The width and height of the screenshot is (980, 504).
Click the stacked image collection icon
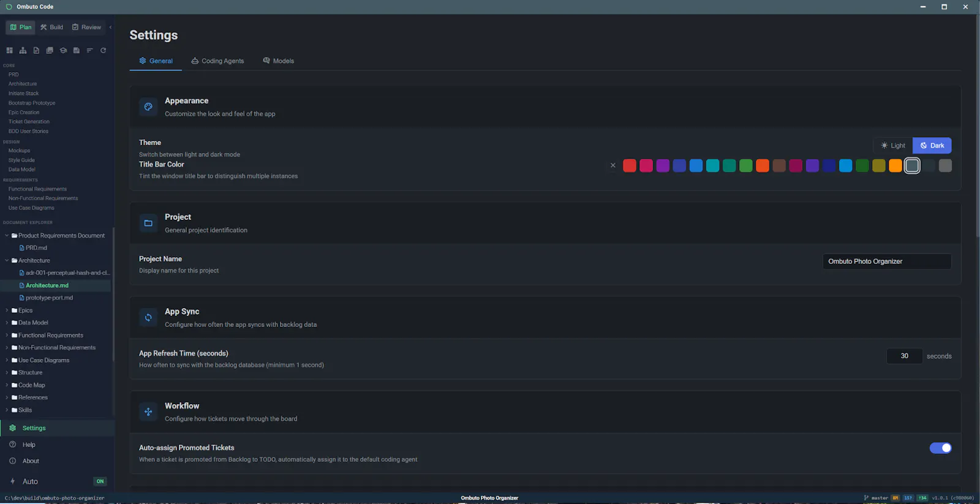pos(50,50)
